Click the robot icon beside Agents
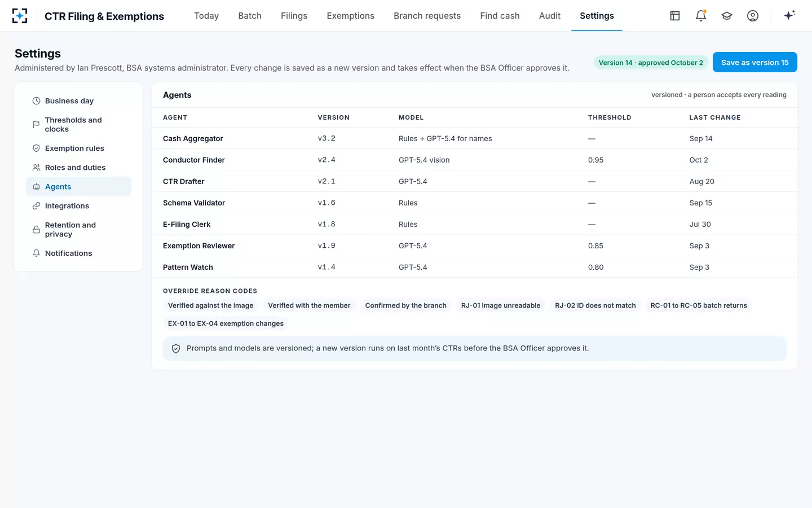 [x=36, y=187]
